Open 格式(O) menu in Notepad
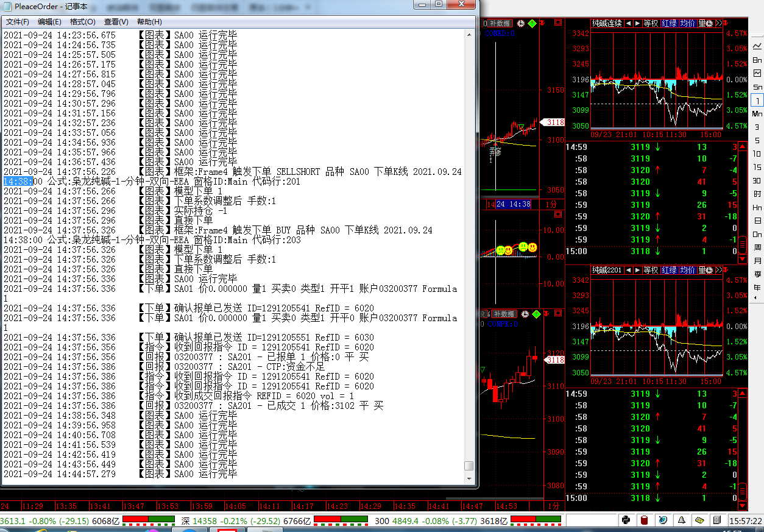 click(82, 22)
